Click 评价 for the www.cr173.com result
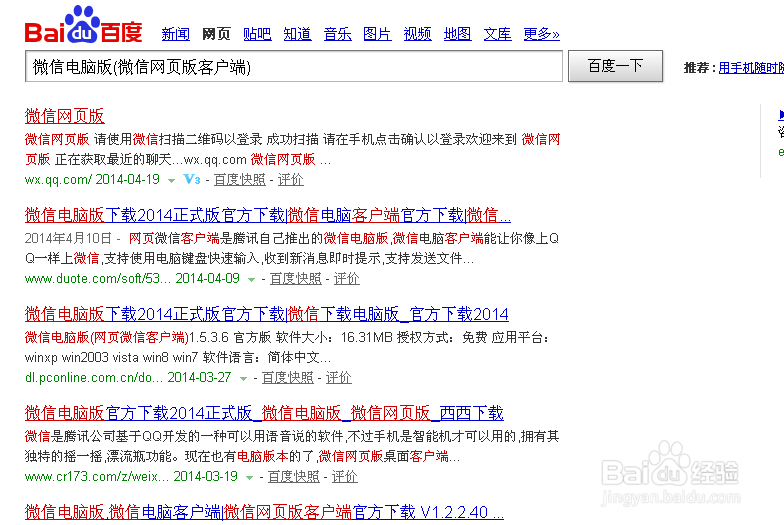Image resolution: width=784 pixels, height=525 pixels. pos(344,476)
